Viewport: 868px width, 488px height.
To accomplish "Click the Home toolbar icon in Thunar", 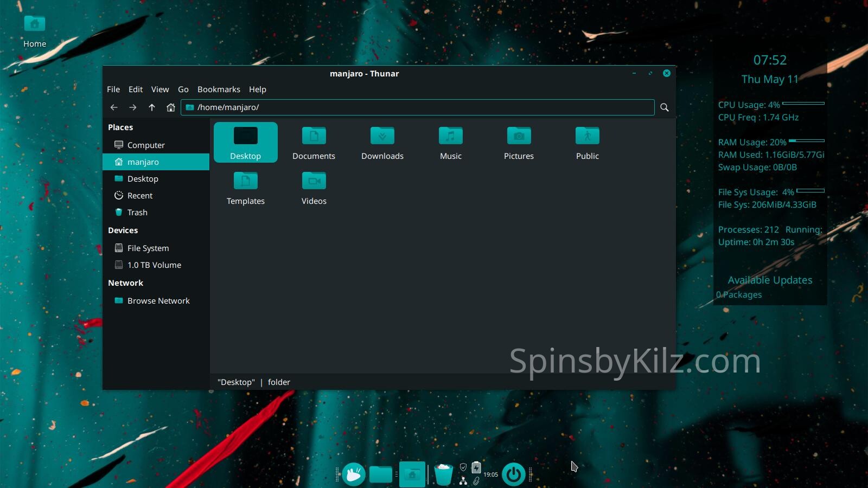I will tap(171, 107).
